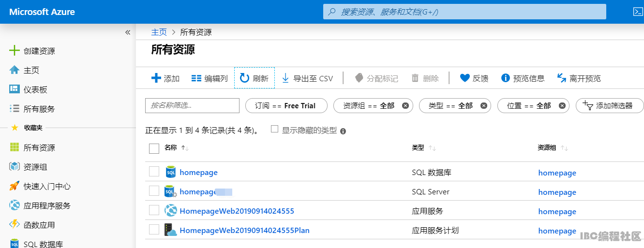Open App Services from sidebar
The width and height of the screenshot is (644, 248).
tap(47, 205)
